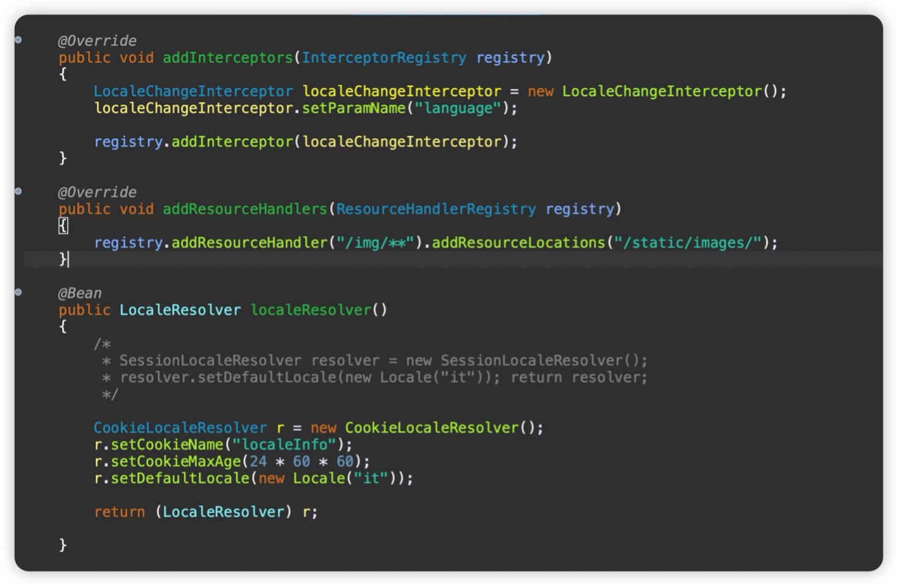Click the addResourceLocations method call
899x588 pixels.
click(x=518, y=243)
